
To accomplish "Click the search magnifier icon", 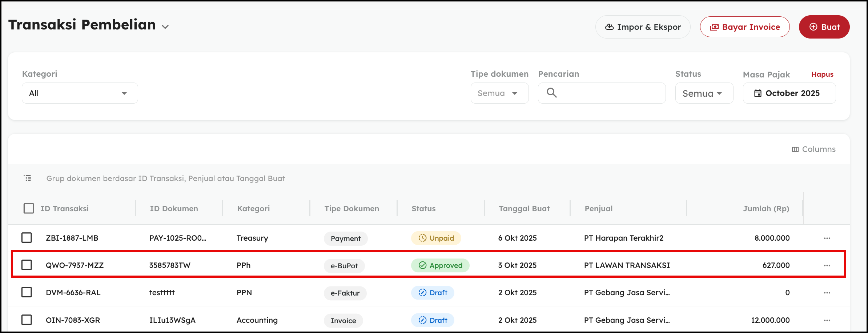I will point(552,93).
